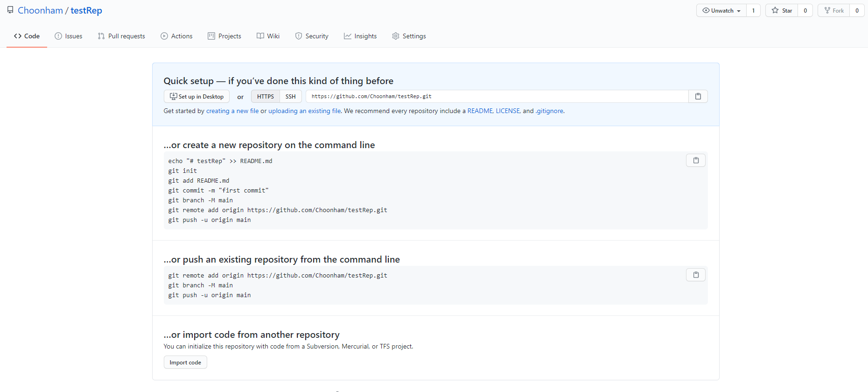The width and height of the screenshot is (868, 392).
Task: Open the Pull requests tab
Action: coord(121,36)
